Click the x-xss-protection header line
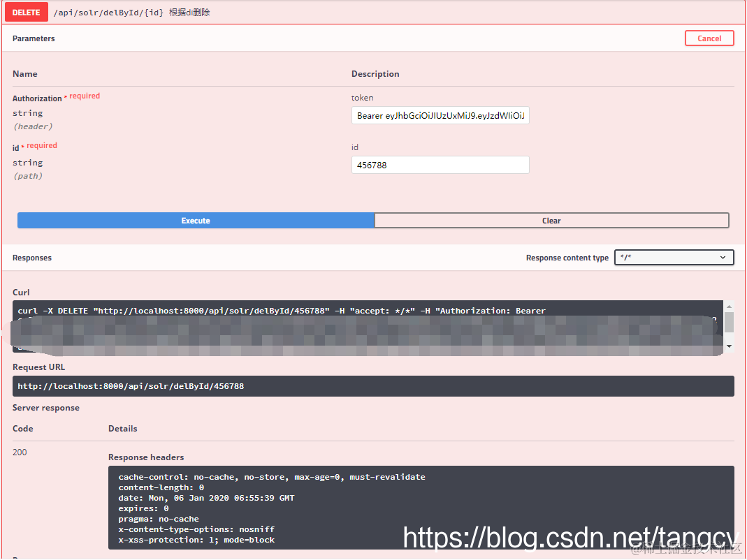 (196, 540)
